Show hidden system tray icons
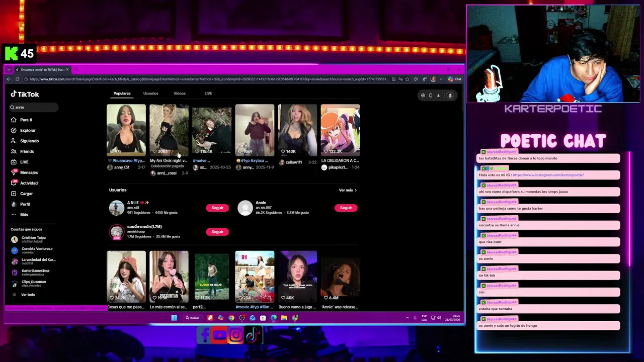Image resolution: width=644 pixels, height=362 pixels. 408,318
